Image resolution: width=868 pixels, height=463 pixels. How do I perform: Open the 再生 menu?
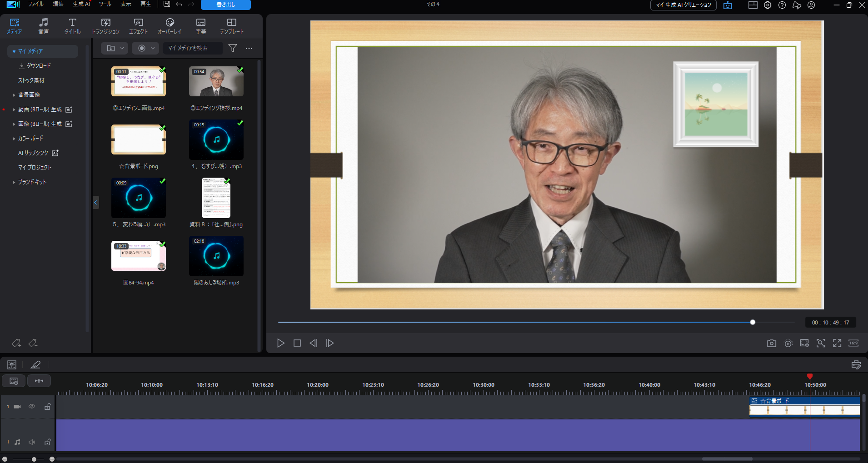coord(145,5)
